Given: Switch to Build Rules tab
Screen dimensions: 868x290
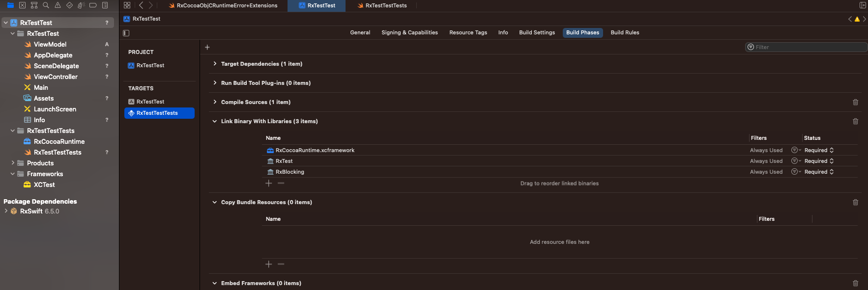Looking at the screenshot, I should (x=625, y=33).
